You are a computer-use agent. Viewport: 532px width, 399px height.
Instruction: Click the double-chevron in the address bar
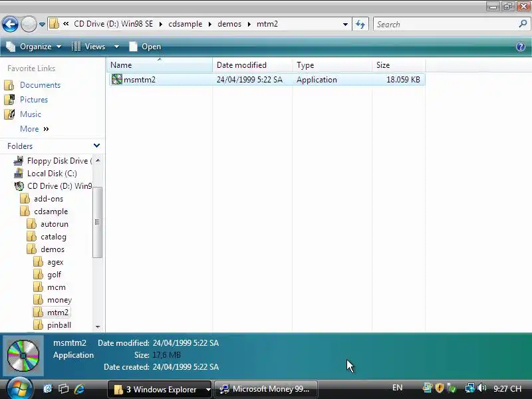tap(66, 24)
